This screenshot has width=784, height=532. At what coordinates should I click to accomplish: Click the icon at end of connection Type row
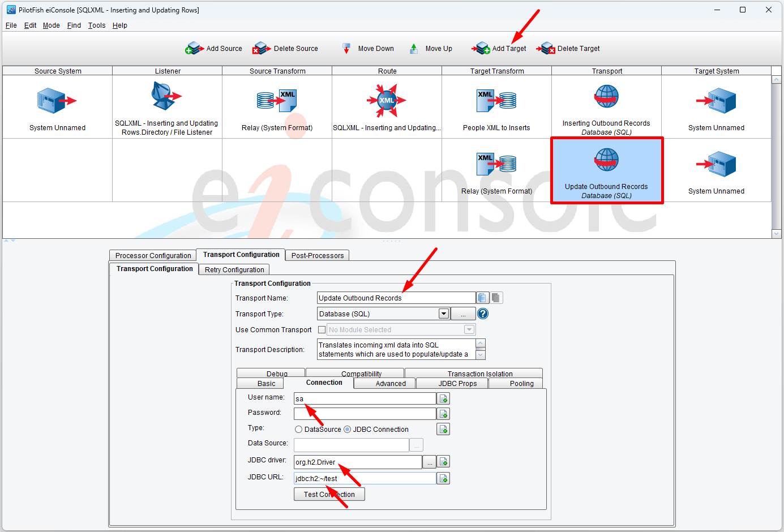tap(444, 429)
